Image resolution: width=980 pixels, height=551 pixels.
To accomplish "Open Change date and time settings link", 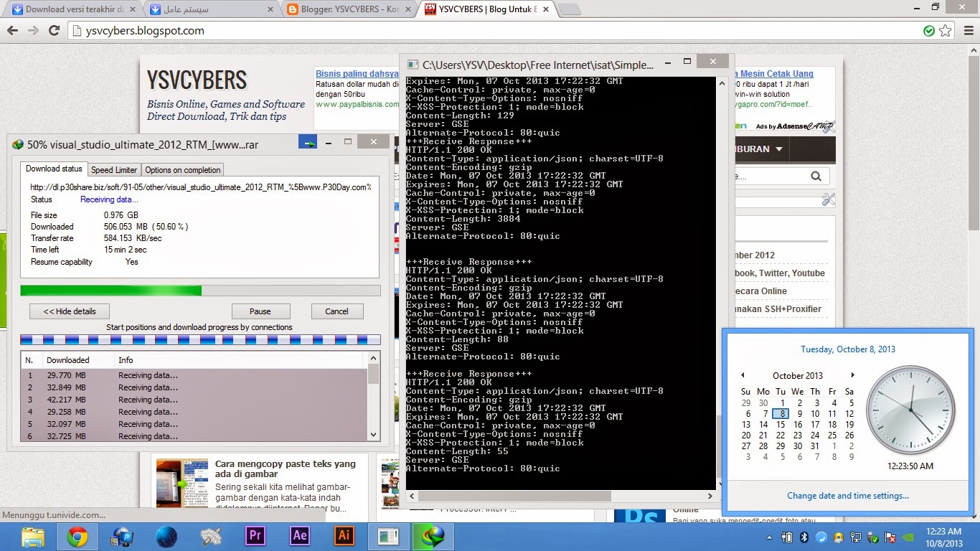I will 848,496.
